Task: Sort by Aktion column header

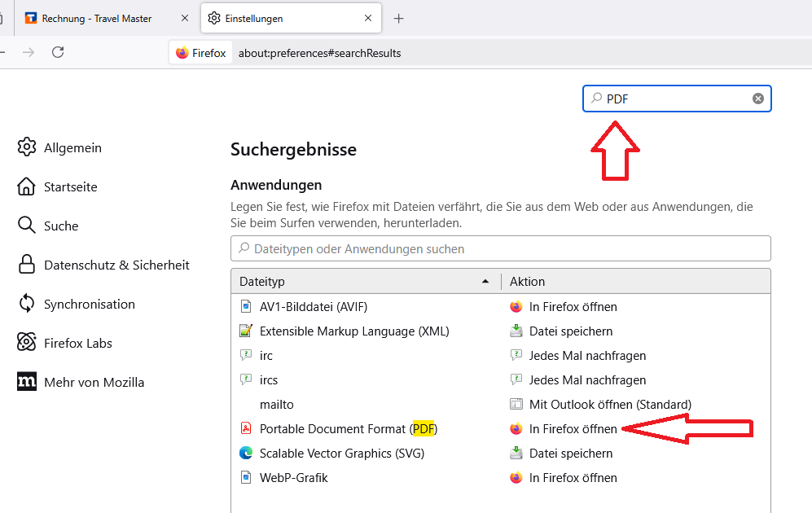Action: coord(636,281)
